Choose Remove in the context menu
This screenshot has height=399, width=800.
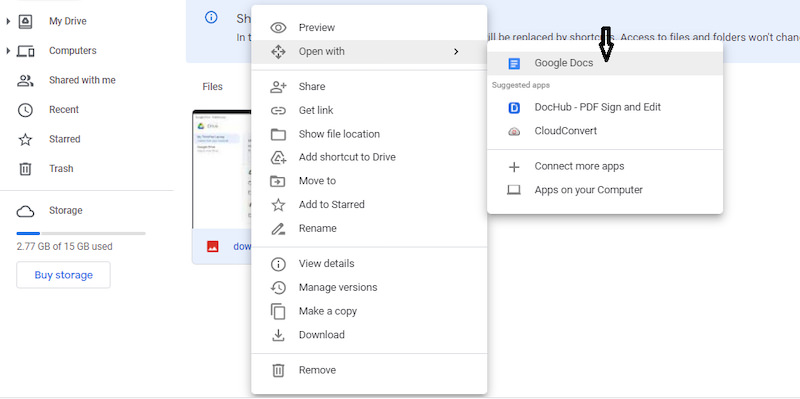pyautogui.click(x=369, y=370)
